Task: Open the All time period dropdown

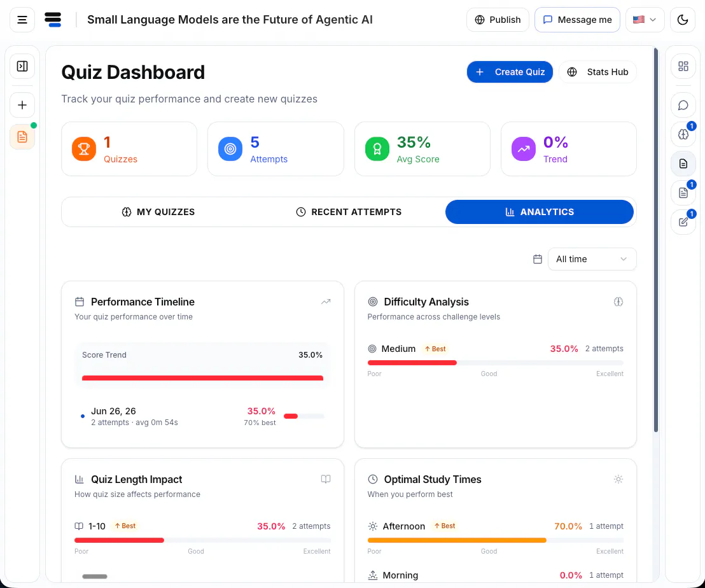Action: pos(592,259)
